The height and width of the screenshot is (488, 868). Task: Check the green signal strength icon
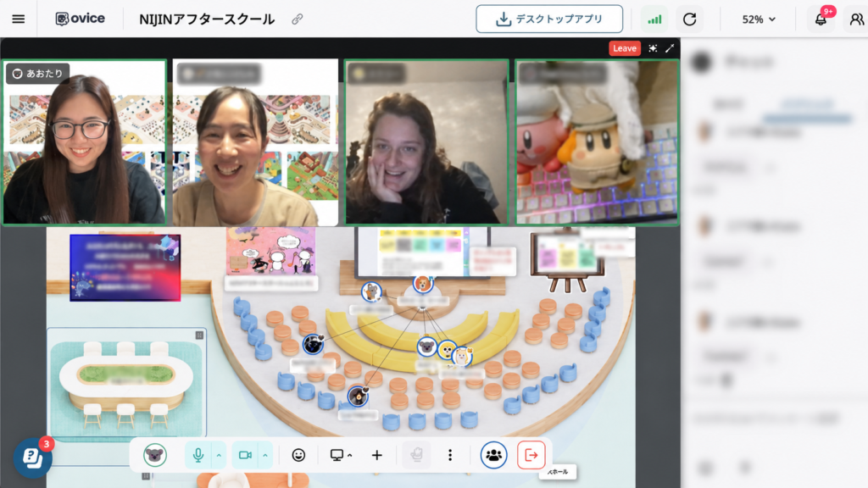tap(654, 19)
